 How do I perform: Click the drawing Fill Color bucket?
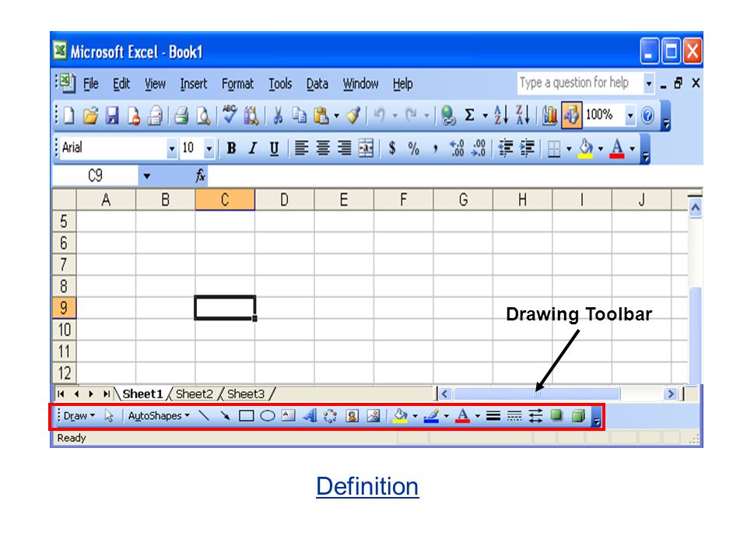400,415
